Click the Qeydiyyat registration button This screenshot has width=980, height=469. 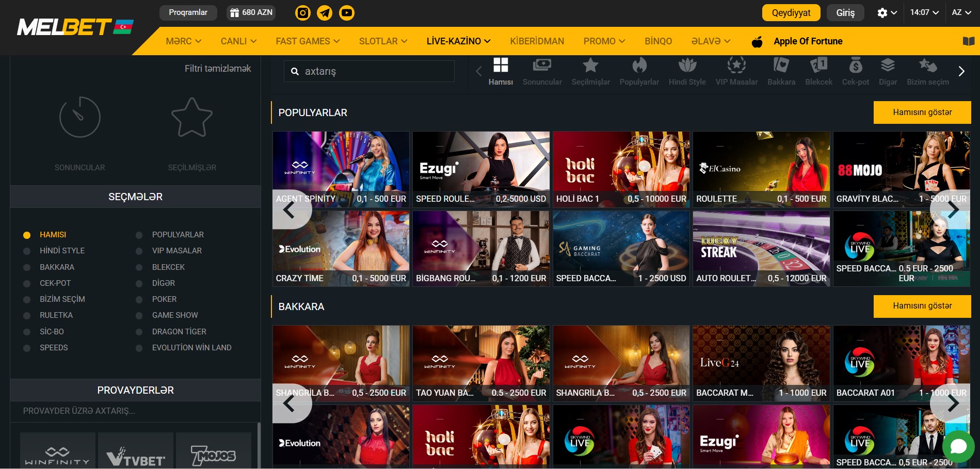(x=791, y=13)
